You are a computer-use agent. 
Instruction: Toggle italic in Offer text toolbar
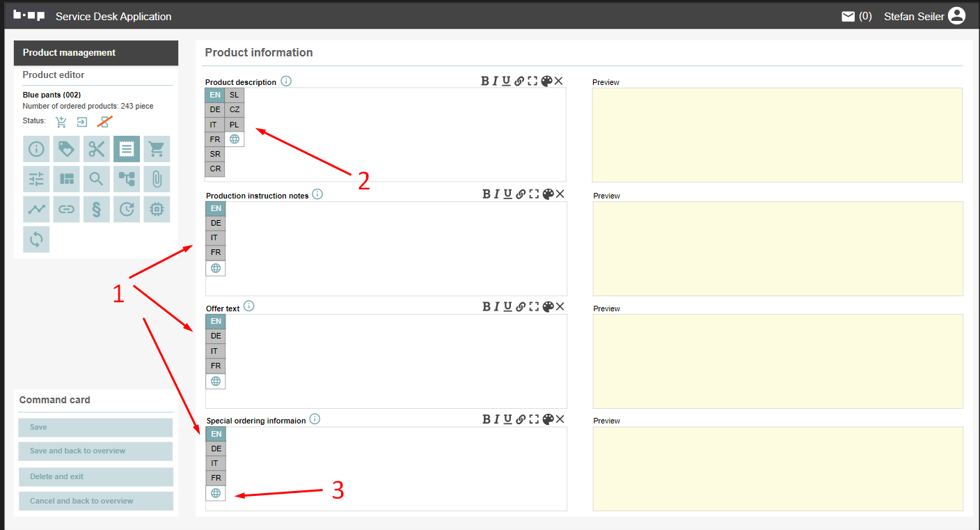pyautogui.click(x=496, y=306)
